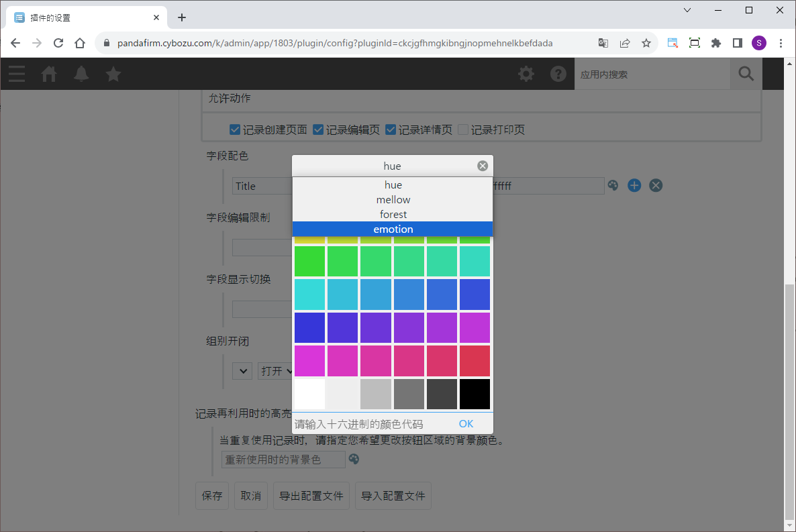
Task: Enable the 记录打印页 checkbox
Action: [463, 129]
